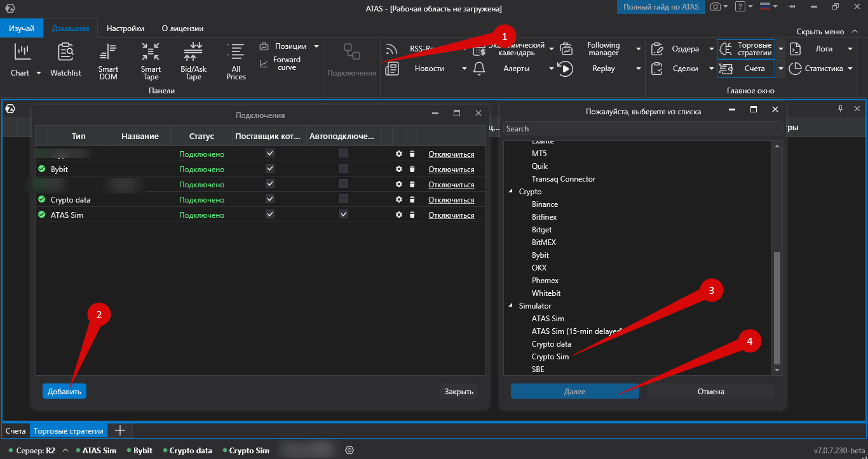Screen dimensions: 868x459
Task: Pin the main panel with the pin icon
Action: point(840,109)
